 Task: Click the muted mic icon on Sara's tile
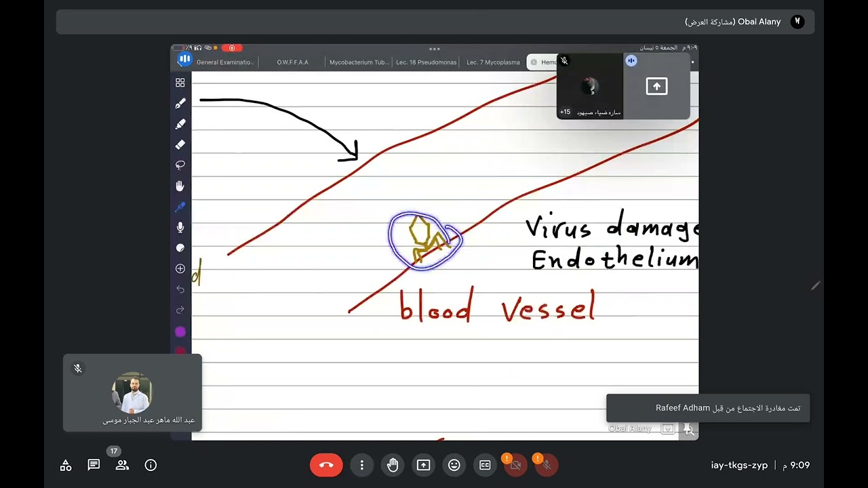point(564,61)
